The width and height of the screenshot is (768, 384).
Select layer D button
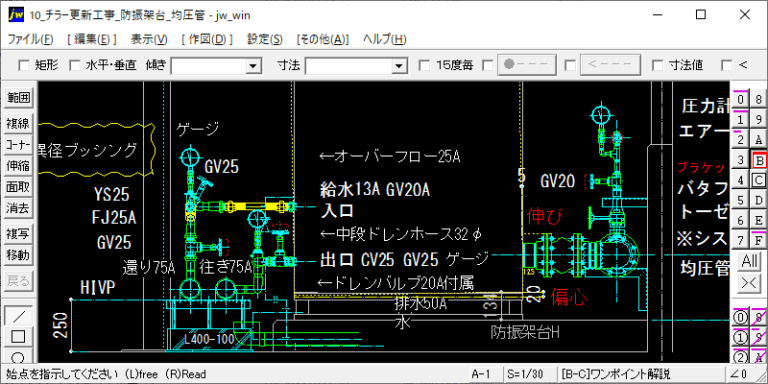pyautogui.click(x=758, y=200)
